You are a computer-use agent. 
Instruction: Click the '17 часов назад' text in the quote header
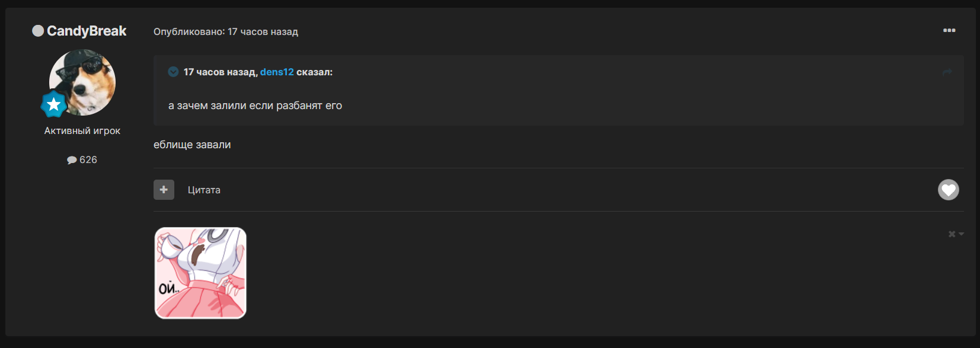tap(219, 72)
